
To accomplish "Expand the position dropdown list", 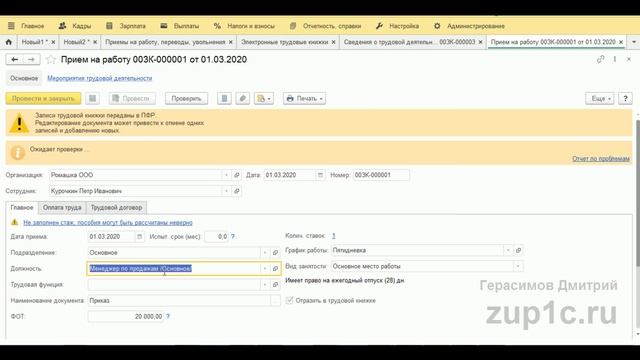I will [265, 269].
